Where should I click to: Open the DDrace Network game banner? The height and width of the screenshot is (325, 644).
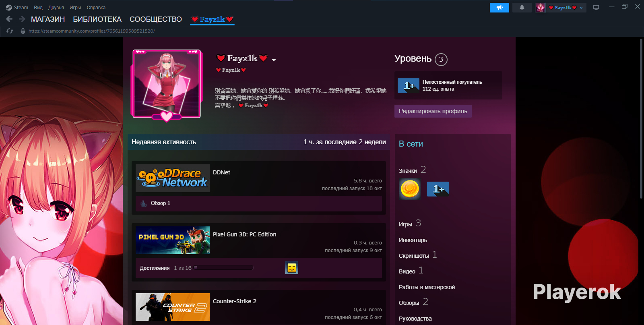[173, 178]
